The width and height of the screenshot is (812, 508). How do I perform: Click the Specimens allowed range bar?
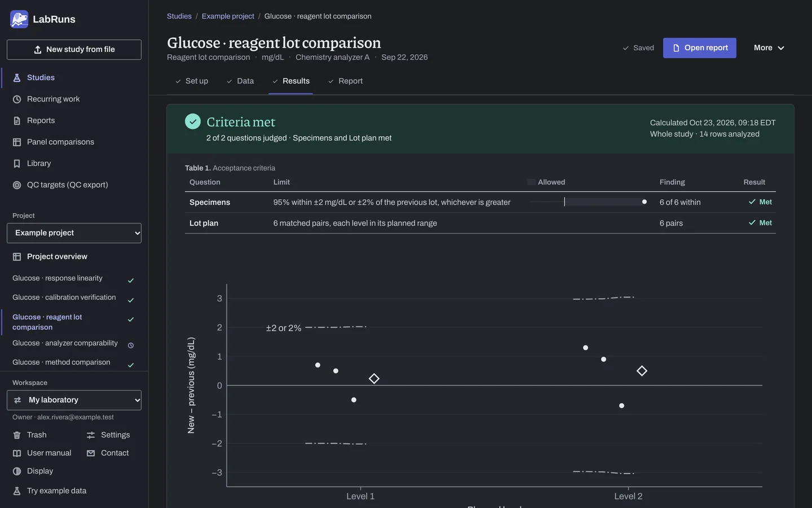(x=589, y=202)
